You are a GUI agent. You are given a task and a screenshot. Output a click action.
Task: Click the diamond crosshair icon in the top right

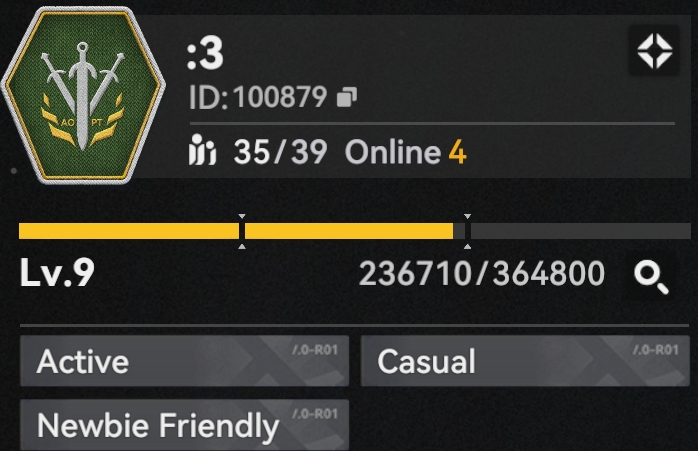pyautogui.click(x=654, y=51)
